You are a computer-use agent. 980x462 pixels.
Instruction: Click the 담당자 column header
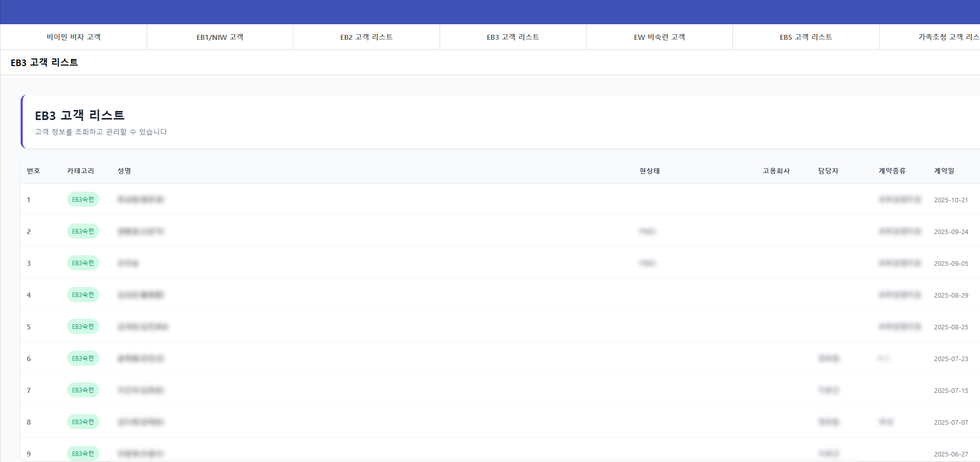point(828,171)
